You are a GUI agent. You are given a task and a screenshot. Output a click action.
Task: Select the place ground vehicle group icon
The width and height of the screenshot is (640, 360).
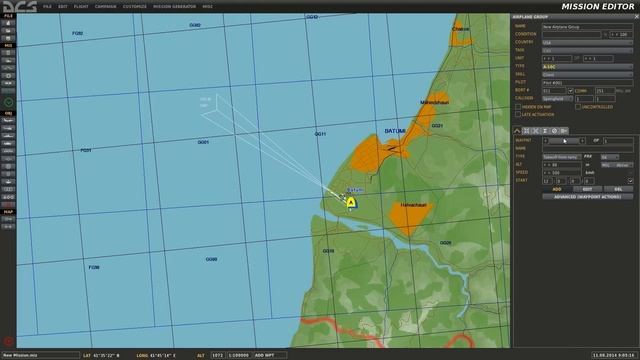coord(8,143)
